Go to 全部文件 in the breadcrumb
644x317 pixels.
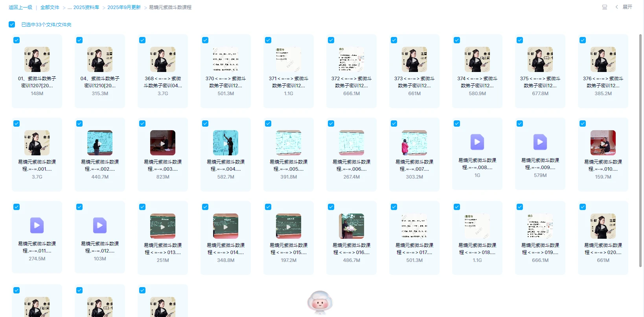[x=50, y=7]
